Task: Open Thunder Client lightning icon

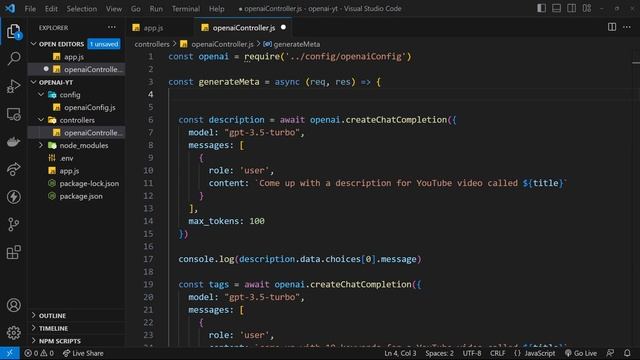Action: (x=13, y=197)
